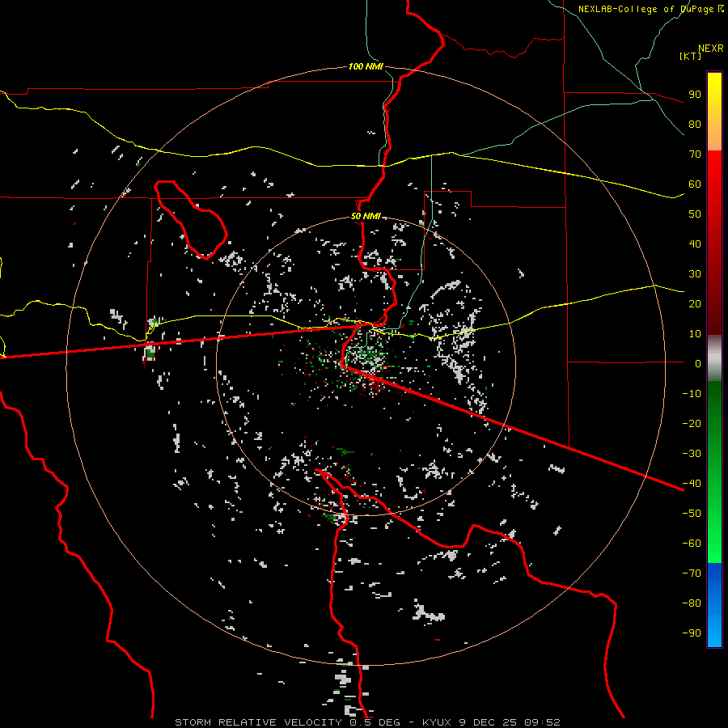Click the 20 value on the velocity scale
Image resolution: width=728 pixels, height=728 pixels.
695,303
